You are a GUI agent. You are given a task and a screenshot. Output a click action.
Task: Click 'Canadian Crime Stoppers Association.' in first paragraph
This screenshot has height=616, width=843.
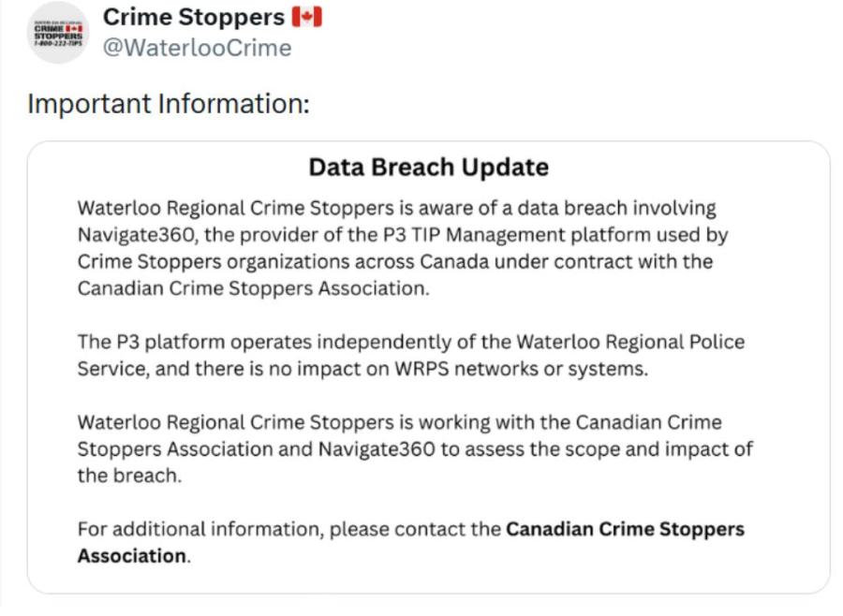tap(254, 288)
